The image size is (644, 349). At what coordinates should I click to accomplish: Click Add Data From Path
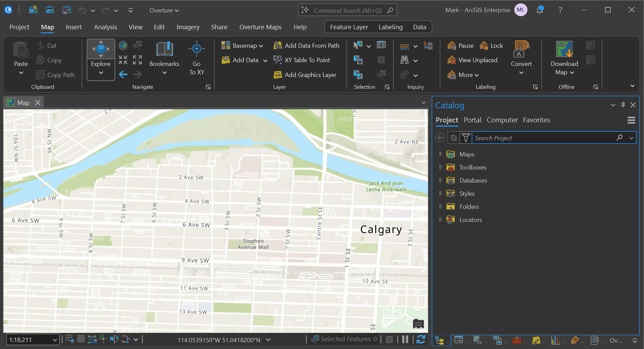306,45
